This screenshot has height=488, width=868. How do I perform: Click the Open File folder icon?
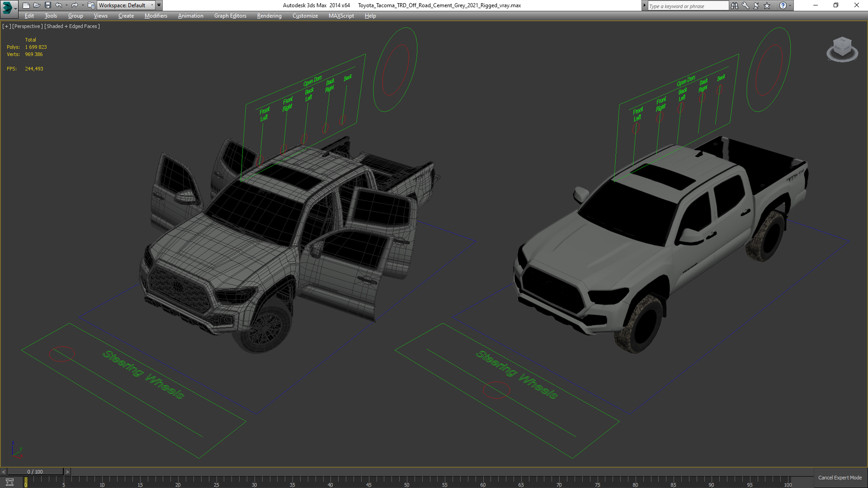click(x=37, y=5)
